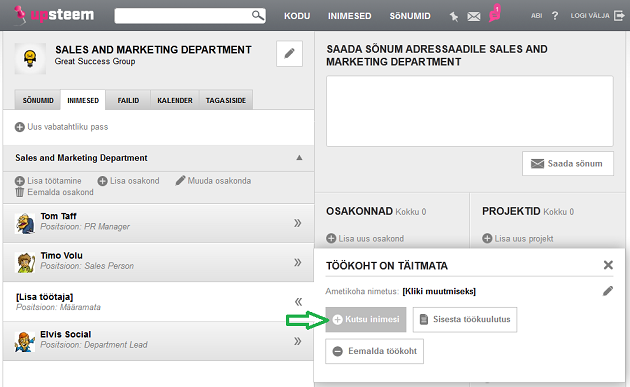
Task: Click Lisa töötamine link text
Action: tap(54, 181)
